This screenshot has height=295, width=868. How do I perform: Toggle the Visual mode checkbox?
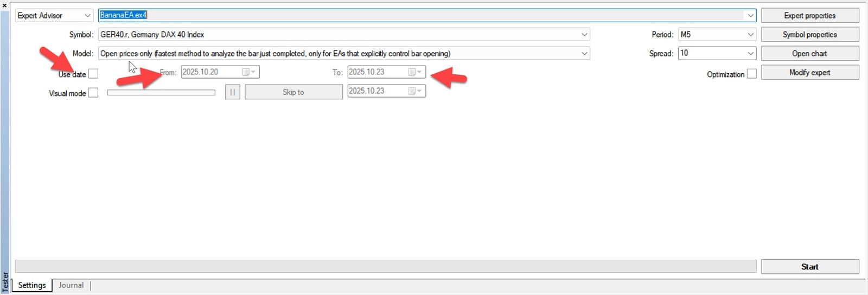click(93, 93)
